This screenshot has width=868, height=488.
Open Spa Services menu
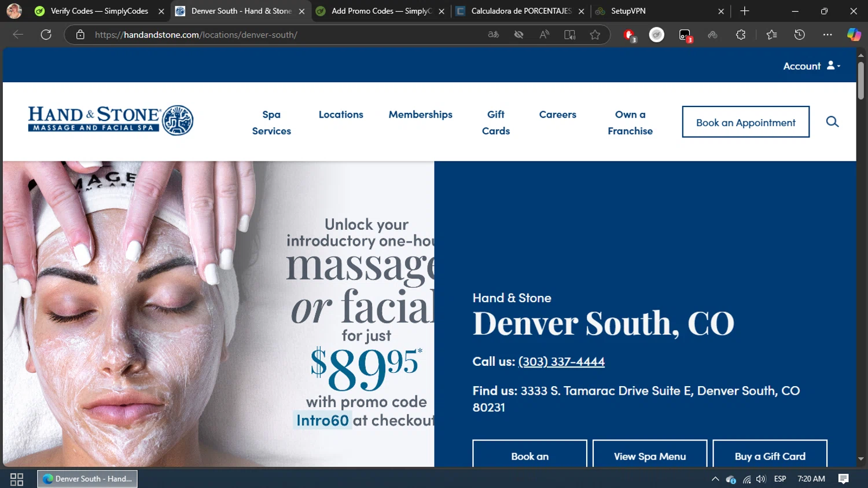[x=271, y=123]
